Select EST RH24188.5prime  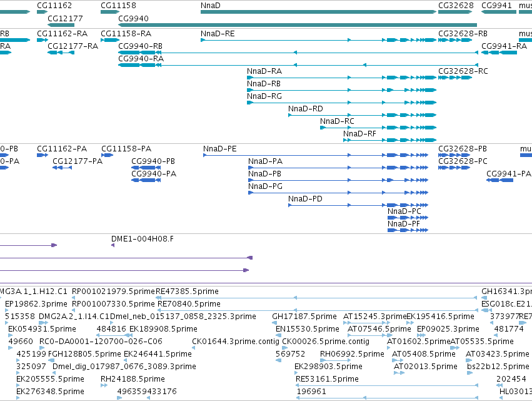(104, 385)
